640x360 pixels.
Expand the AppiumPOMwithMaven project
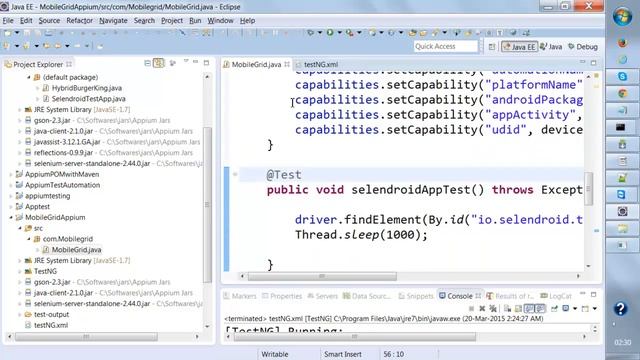click(x=11, y=174)
